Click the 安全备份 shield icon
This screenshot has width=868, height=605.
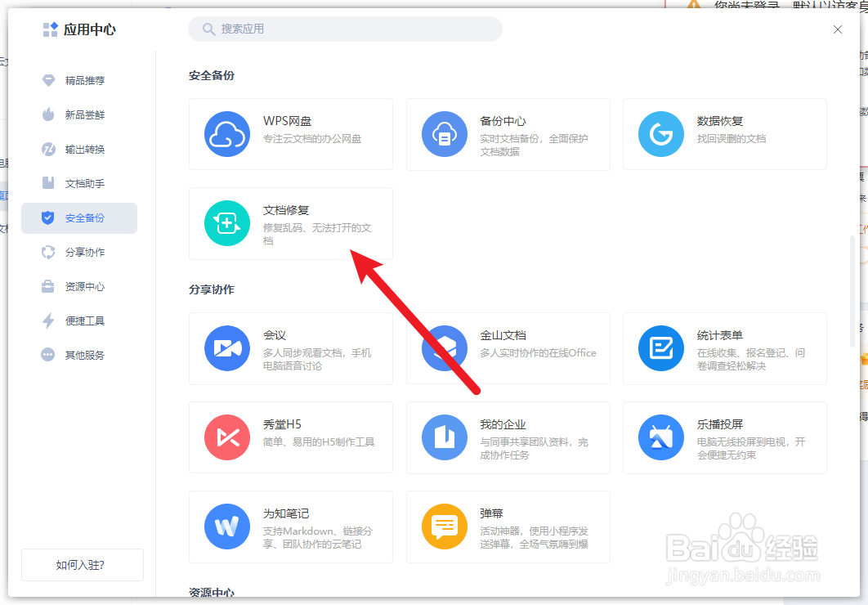pos(48,217)
